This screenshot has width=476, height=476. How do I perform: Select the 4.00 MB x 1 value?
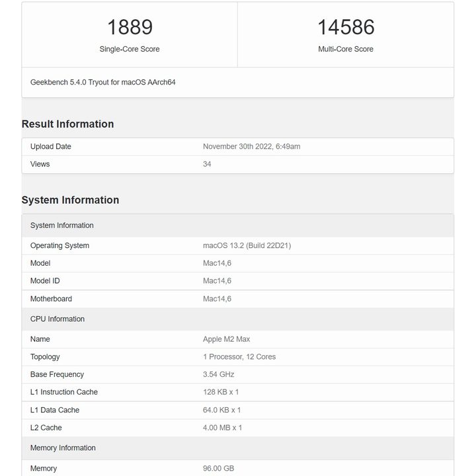pos(223,428)
